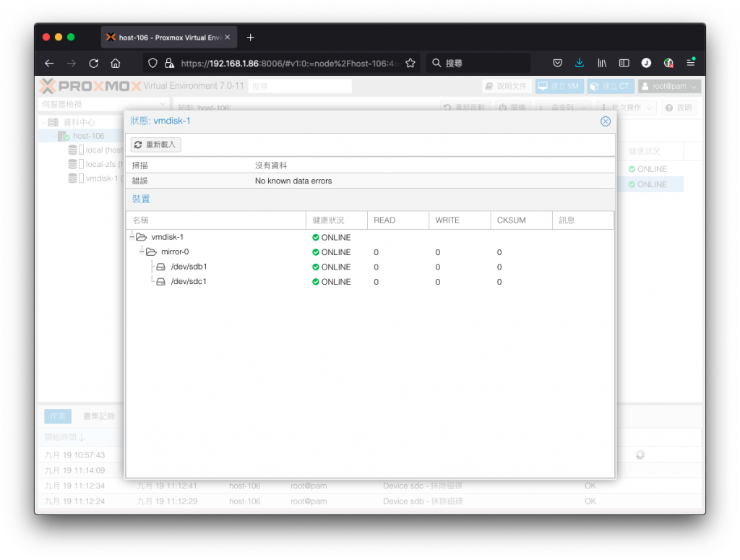Click the browser address bar URL

click(289, 63)
